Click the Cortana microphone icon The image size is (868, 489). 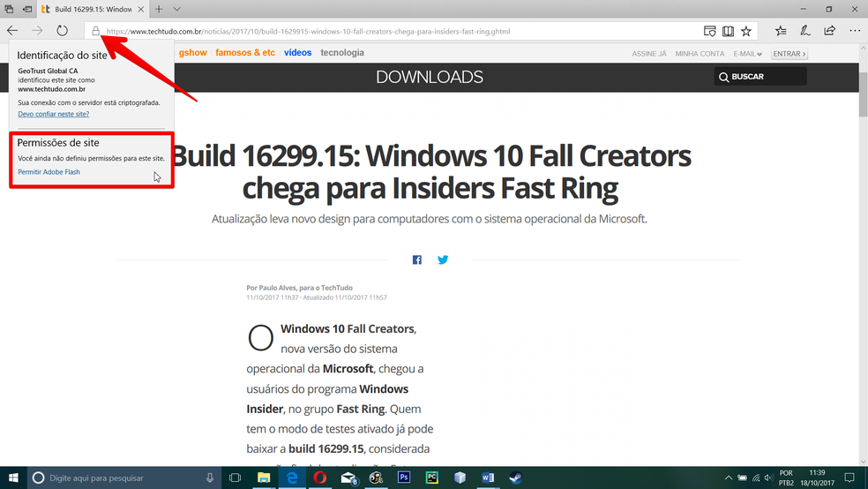click(210, 478)
